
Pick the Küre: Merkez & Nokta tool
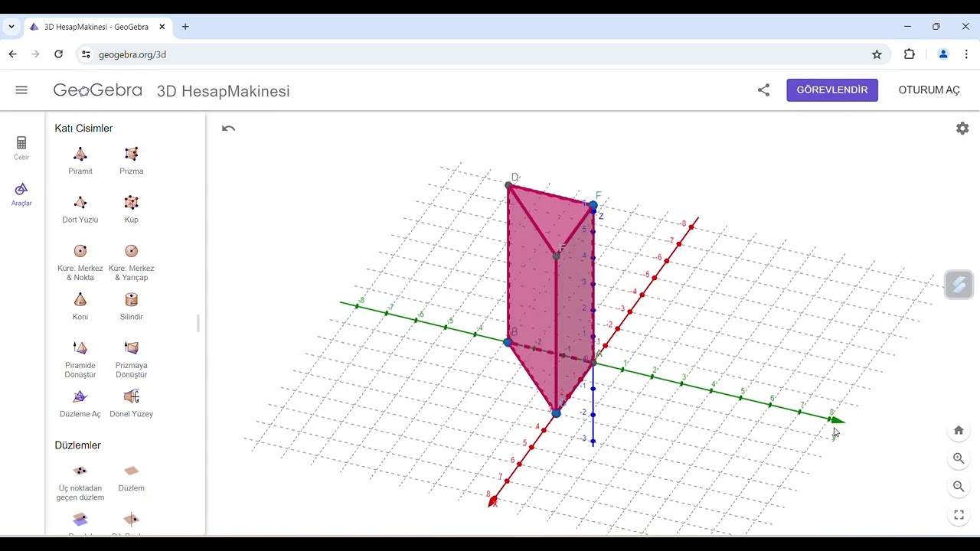80,262
